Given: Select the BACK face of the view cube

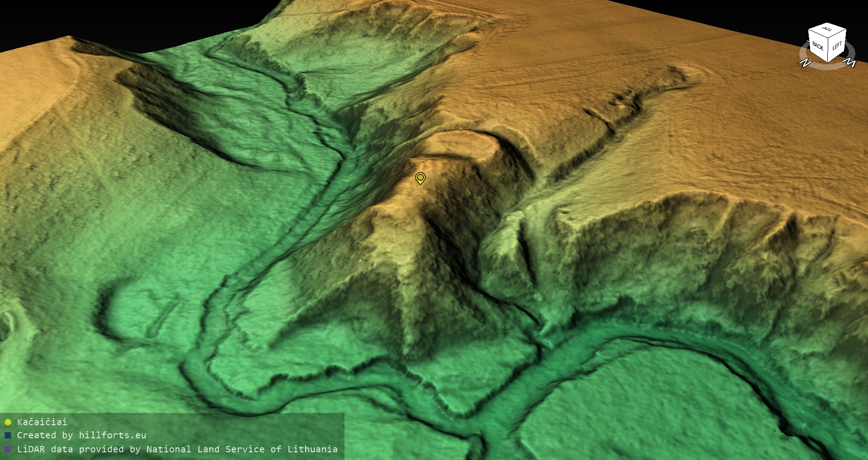Looking at the screenshot, I should click(x=817, y=46).
